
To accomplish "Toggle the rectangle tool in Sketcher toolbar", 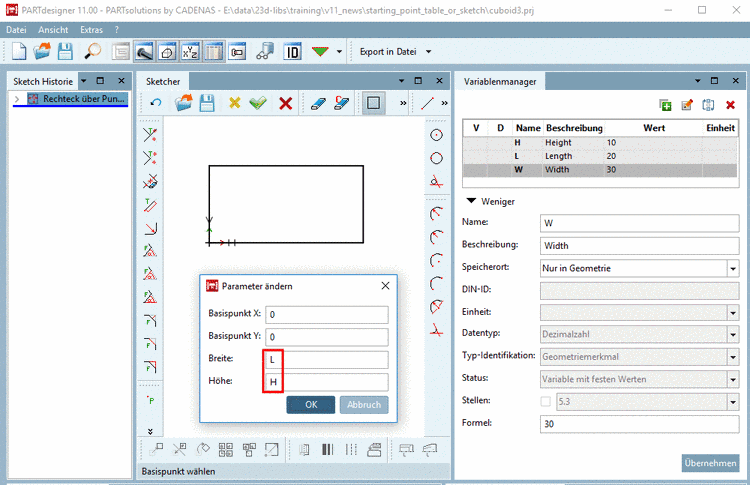I will click(374, 103).
